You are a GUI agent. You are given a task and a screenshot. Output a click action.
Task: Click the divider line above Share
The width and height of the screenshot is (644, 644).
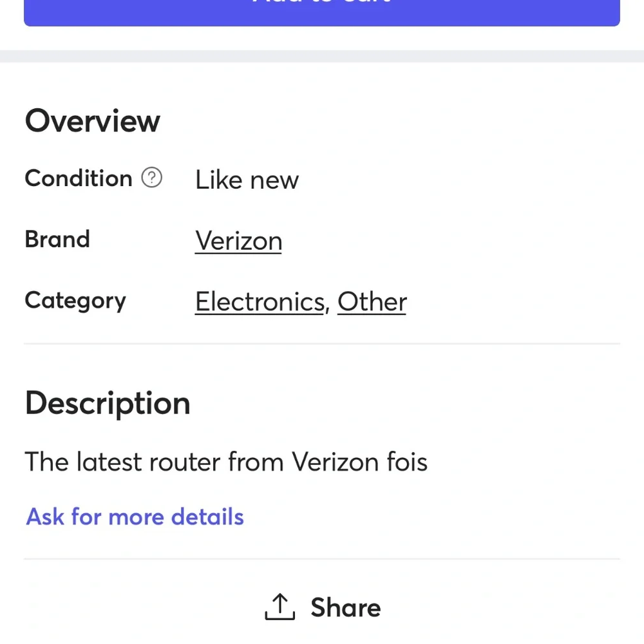coord(322,558)
